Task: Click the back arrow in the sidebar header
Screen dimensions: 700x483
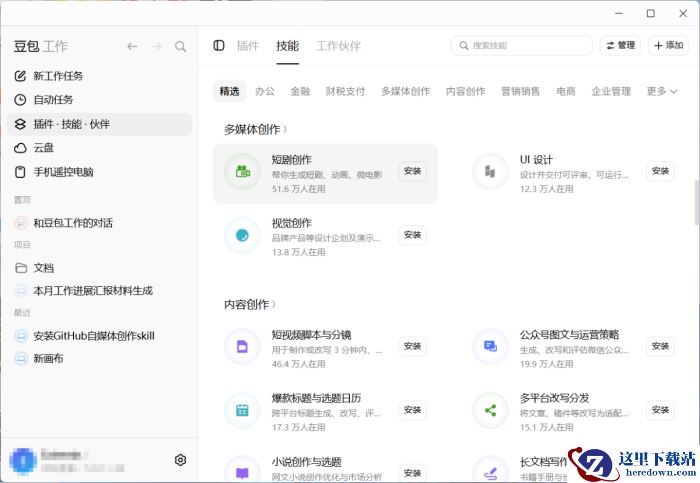Action: pos(132,46)
